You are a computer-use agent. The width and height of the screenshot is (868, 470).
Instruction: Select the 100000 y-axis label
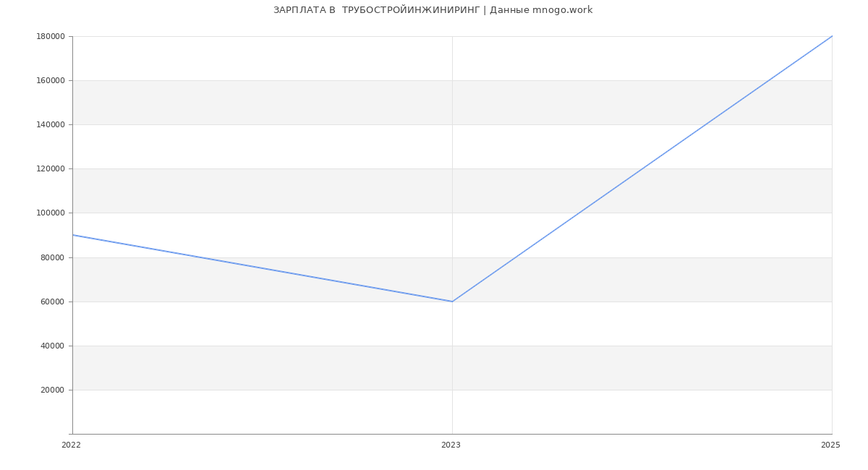pos(51,213)
